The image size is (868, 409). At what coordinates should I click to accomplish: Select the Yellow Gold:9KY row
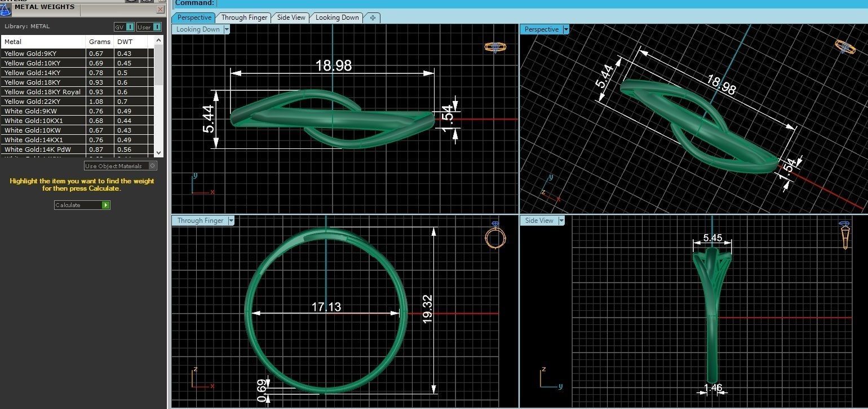(x=78, y=54)
